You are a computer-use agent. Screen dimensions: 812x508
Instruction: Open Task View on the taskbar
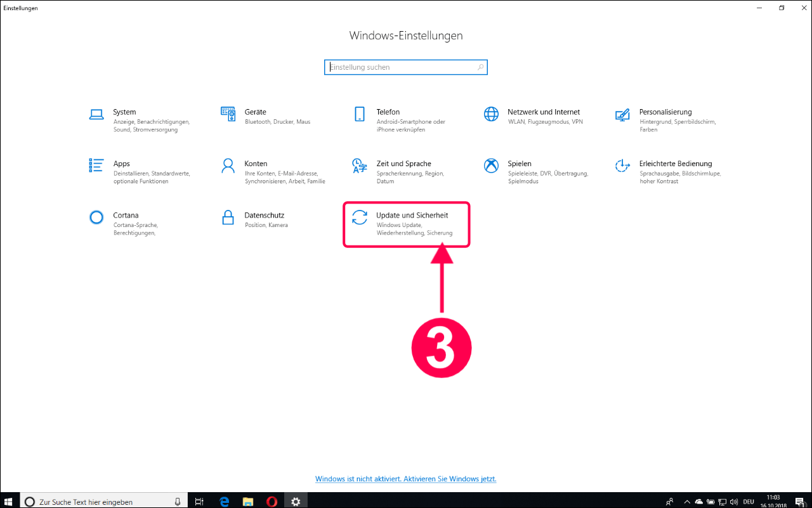[x=199, y=502]
